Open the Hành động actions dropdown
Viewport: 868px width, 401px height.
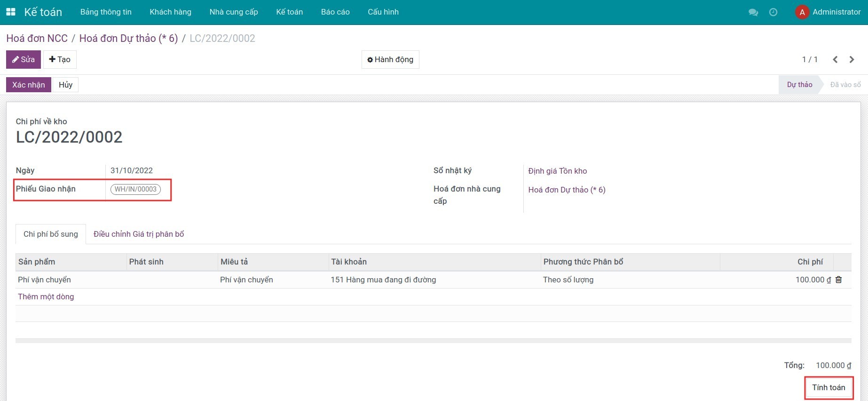tap(390, 60)
